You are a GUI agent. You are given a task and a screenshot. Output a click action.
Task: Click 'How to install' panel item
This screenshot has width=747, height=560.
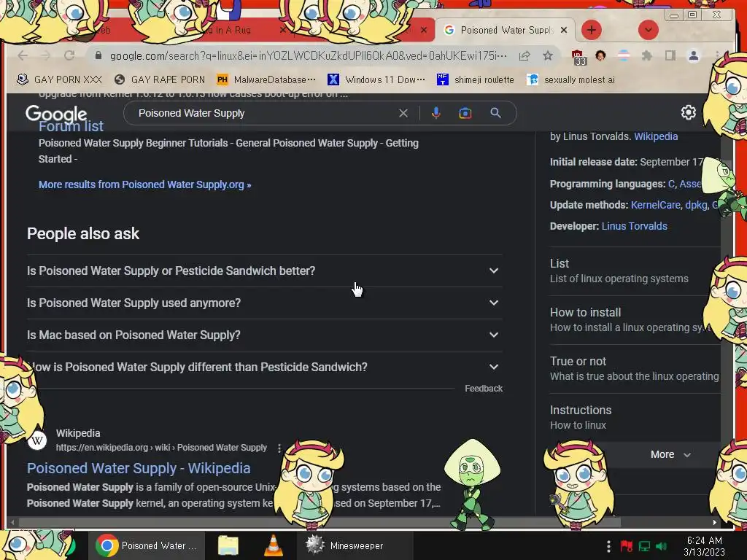click(635, 320)
